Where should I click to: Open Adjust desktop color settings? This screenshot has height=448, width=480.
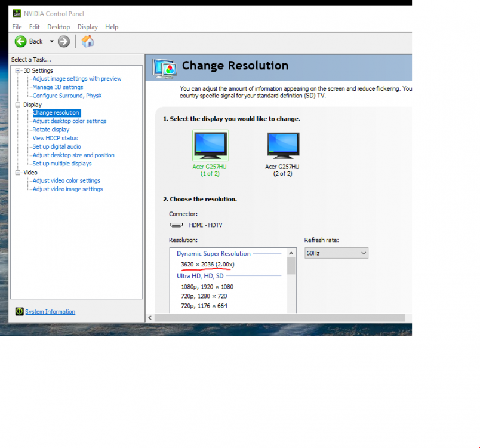pyautogui.click(x=69, y=121)
